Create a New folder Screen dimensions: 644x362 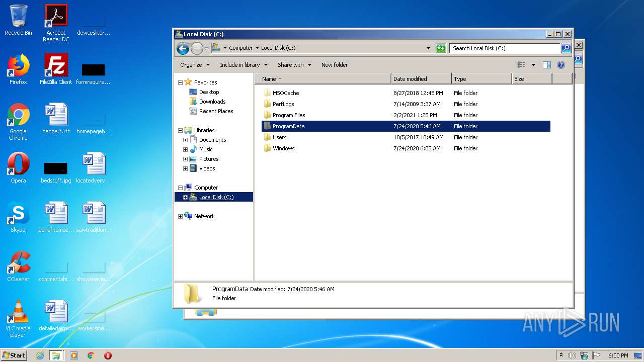click(x=335, y=65)
